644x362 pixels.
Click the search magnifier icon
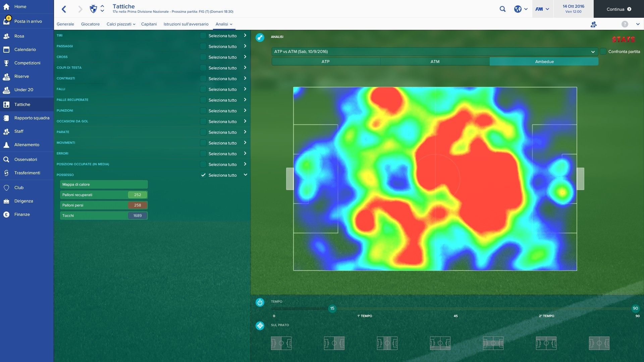pyautogui.click(x=502, y=9)
